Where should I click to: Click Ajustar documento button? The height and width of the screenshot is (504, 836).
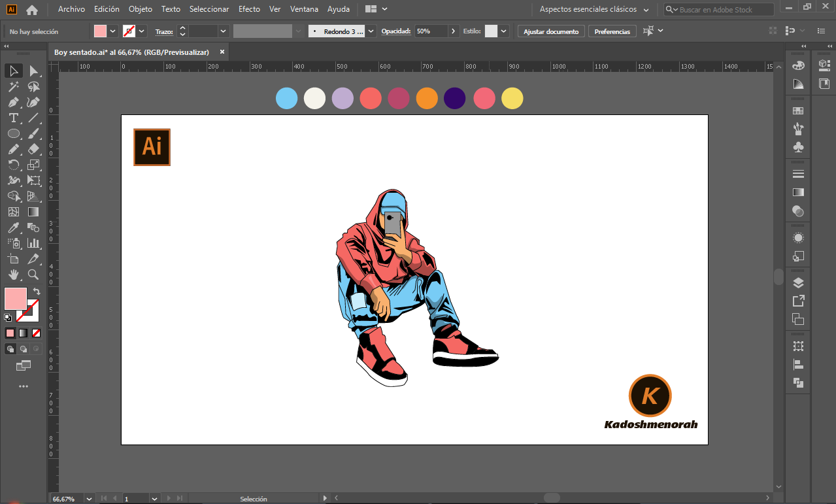tap(551, 31)
